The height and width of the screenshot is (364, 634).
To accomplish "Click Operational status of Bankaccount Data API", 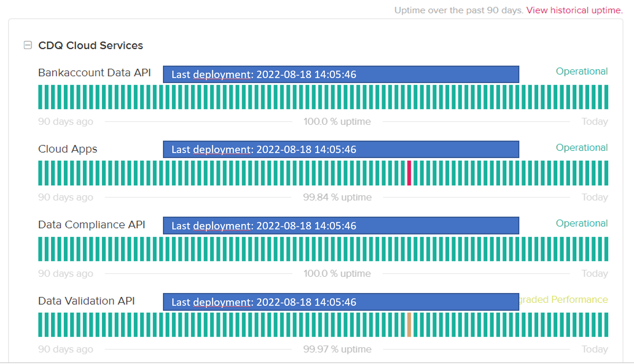I will (x=581, y=71).
